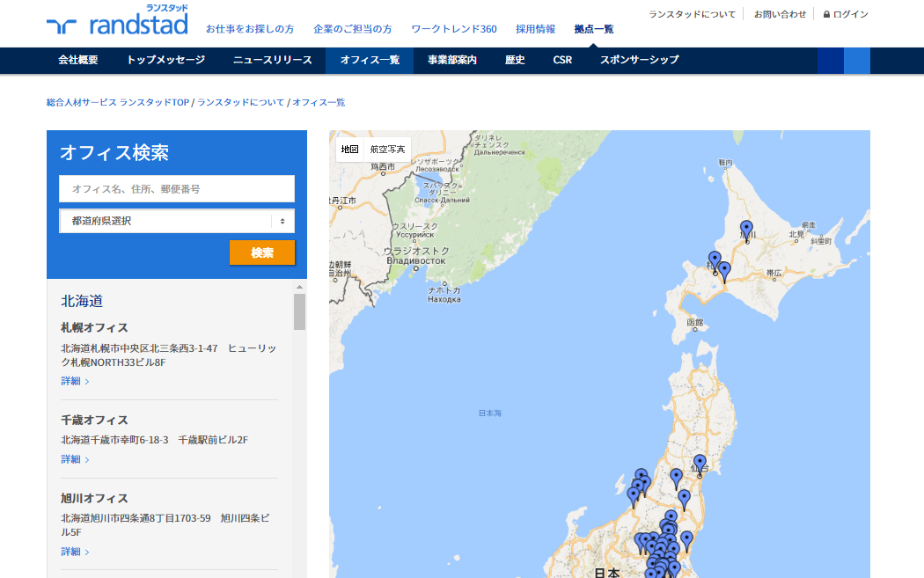
Task: Open 拠点一覧 menu
Action: pyautogui.click(x=594, y=29)
